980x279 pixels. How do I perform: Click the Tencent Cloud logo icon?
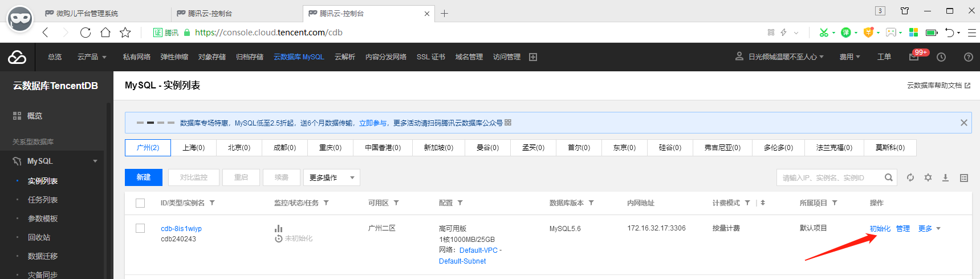coord(17,57)
